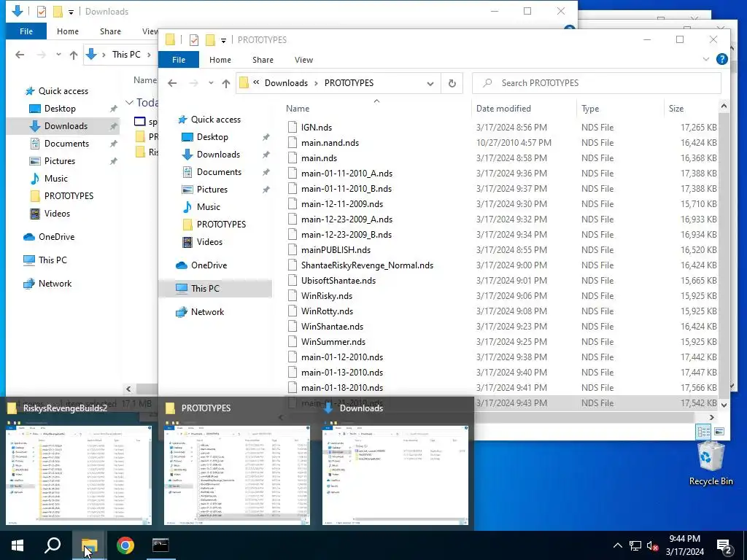Expand the ribbon in PROTOTYPES window
This screenshot has height=560, width=747.
click(x=705, y=59)
